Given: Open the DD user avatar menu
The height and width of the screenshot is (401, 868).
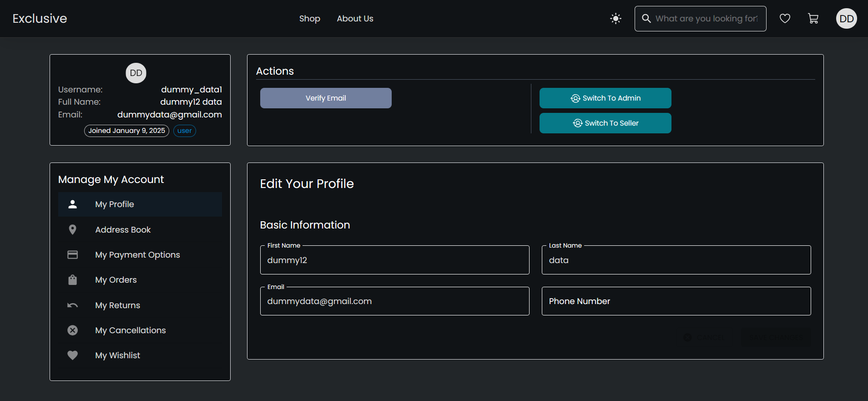Looking at the screenshot, I should 846,19.
